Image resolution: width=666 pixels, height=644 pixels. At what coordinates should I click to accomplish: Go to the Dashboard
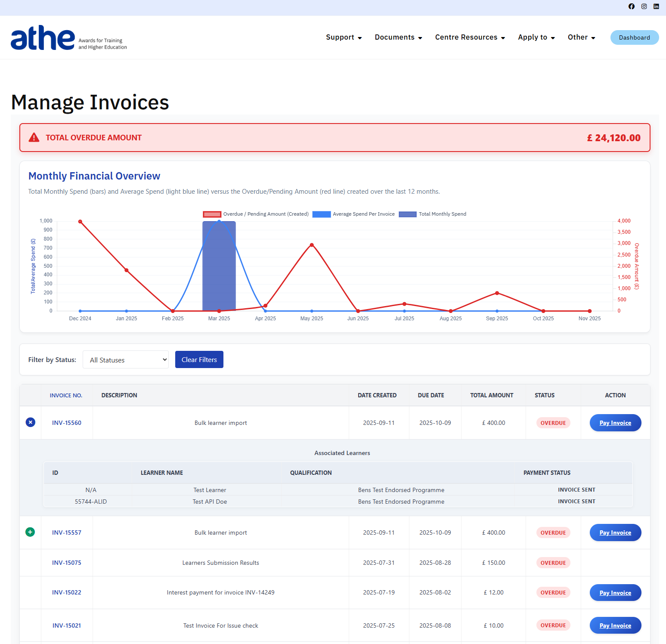[x=634, y=37]
